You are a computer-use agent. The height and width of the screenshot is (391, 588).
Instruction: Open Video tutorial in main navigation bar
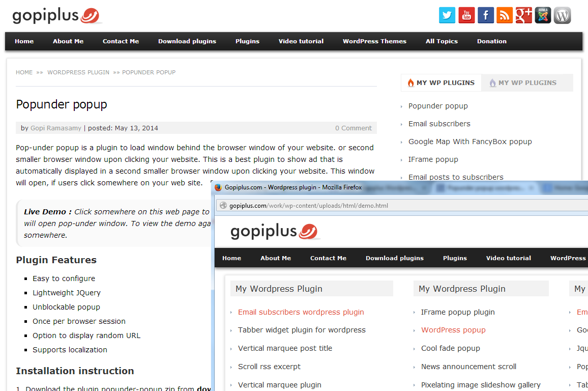(301, 41)
